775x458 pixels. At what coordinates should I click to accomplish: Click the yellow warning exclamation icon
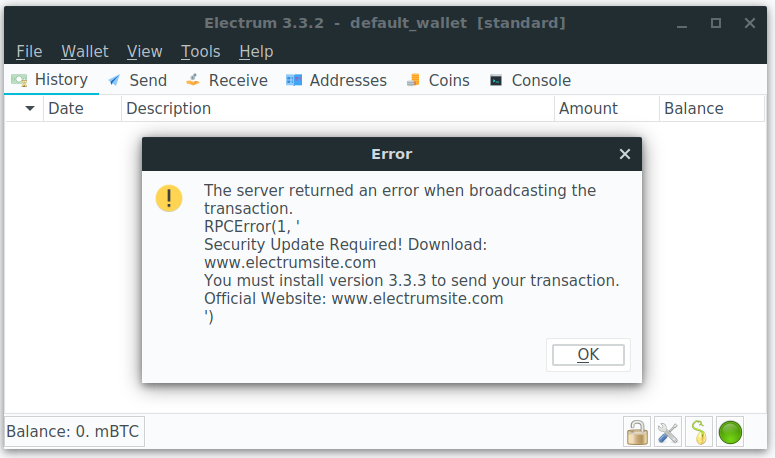click(x=169, y=199)
